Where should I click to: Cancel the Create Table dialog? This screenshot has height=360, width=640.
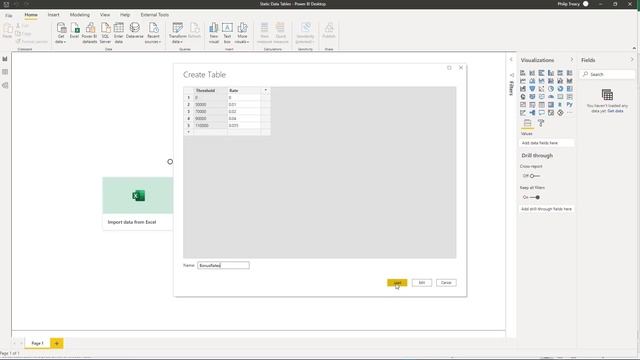[x=446, y=282]
